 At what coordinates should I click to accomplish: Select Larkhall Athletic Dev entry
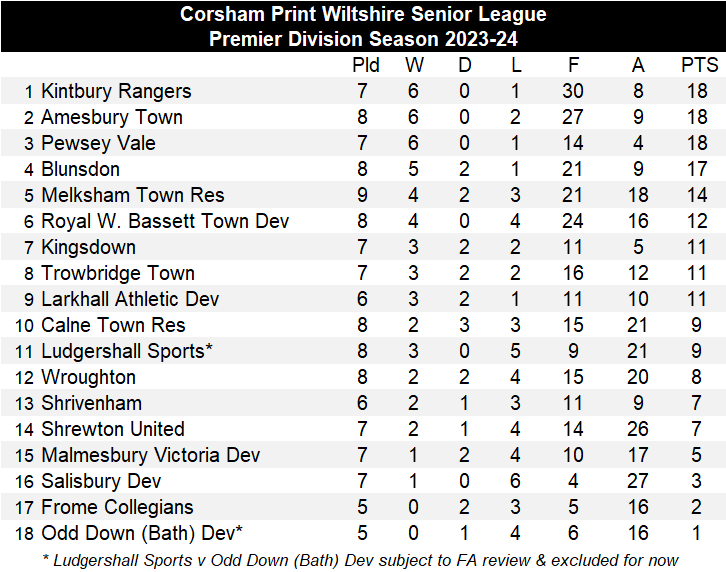coord(130,299)
